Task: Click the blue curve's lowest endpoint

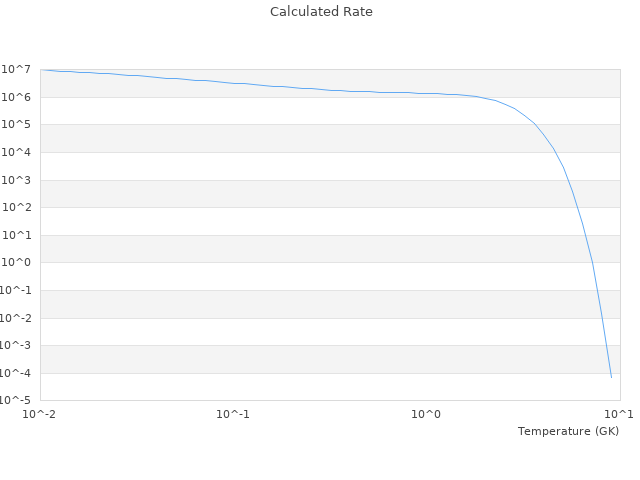Action: pos(611,377)
